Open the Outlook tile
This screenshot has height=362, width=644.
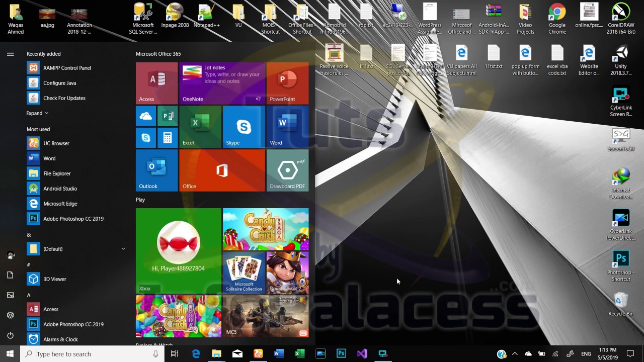click(156, 170)
